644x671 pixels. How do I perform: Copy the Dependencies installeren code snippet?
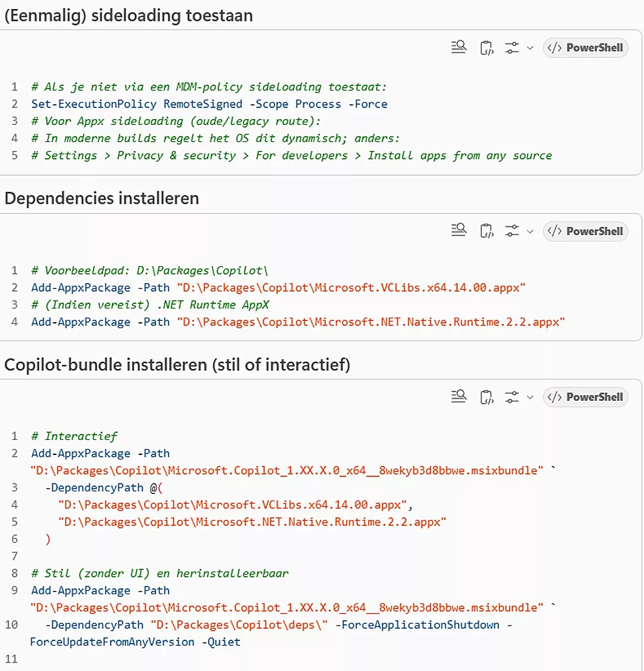click(487, 231)
